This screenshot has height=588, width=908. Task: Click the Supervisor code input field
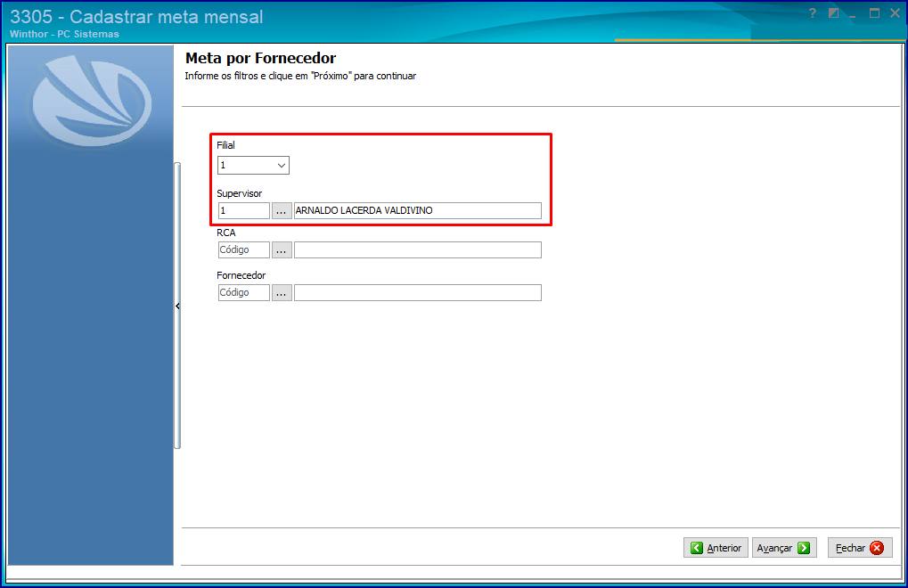click(244, 210)
